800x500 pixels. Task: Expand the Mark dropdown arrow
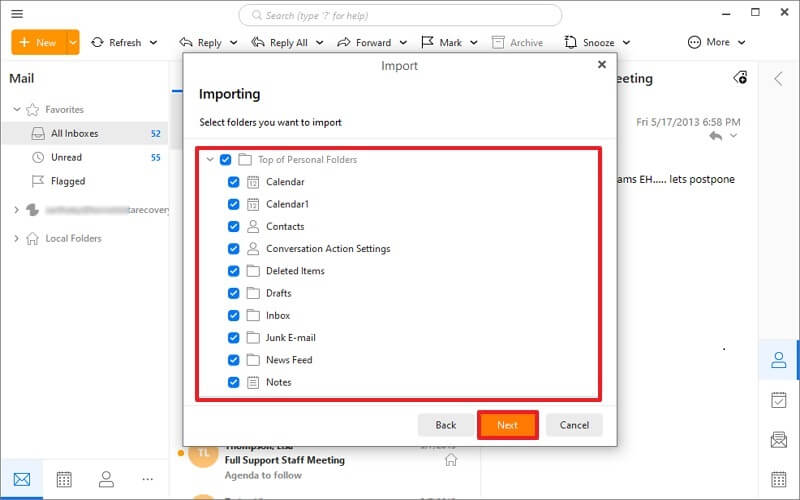point(473,43)
